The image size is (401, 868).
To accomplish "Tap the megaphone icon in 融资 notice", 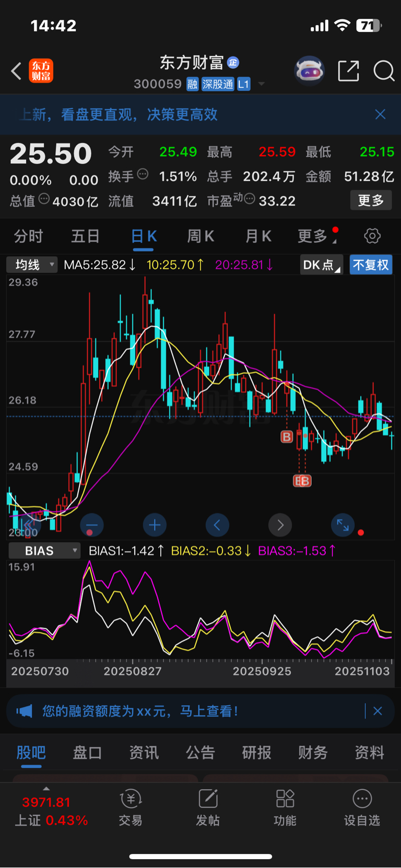I will (24, 711).
